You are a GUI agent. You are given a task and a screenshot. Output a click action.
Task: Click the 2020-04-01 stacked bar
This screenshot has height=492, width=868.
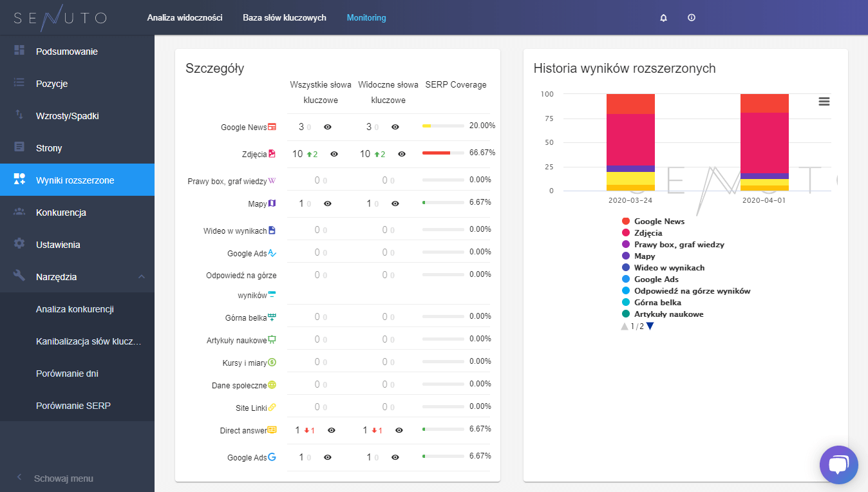(764, 142)
